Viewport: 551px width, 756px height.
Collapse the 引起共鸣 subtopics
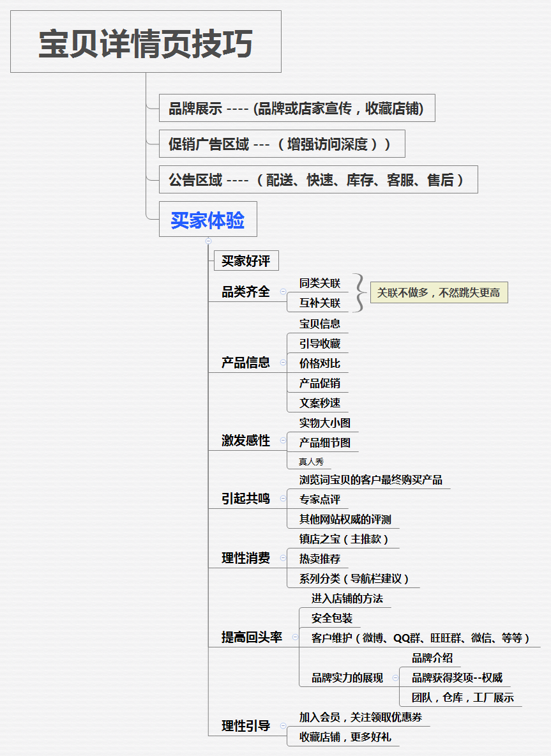point(283,499)
